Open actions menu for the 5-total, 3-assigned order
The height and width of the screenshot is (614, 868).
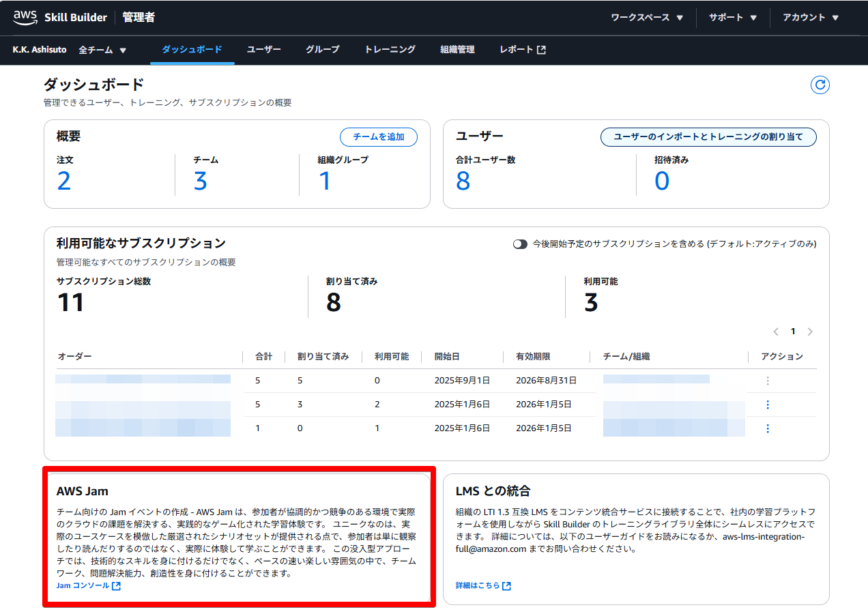click(768, 405)
